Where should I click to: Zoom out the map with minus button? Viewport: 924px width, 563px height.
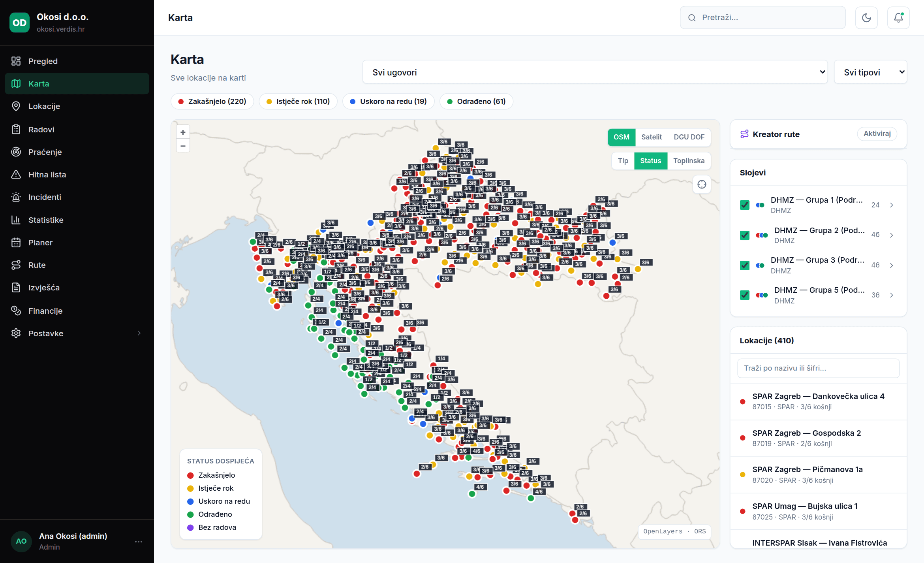point(183,146)
